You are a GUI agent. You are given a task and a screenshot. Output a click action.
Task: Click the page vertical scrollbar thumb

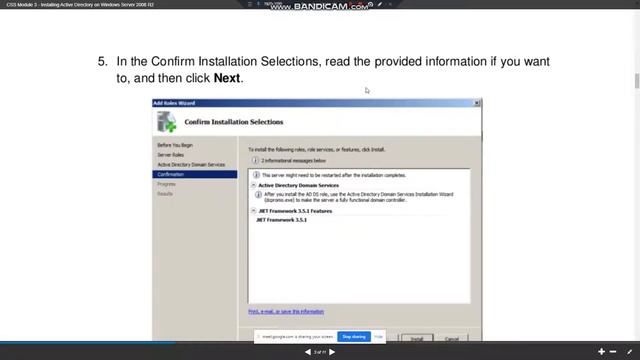click(x=637, y=81)
